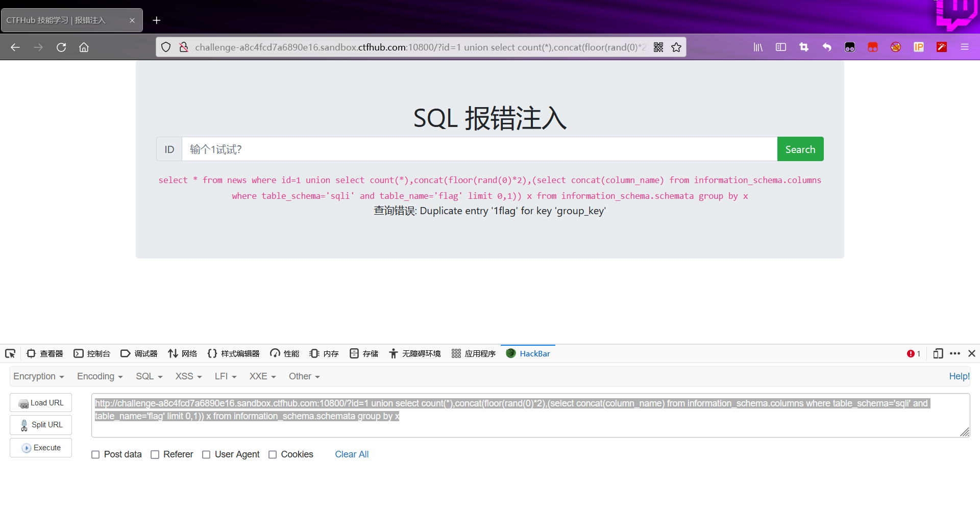Toggle responsive design mode icon
The width and height of the screenshot is (980, 514).
coord(938,353)
